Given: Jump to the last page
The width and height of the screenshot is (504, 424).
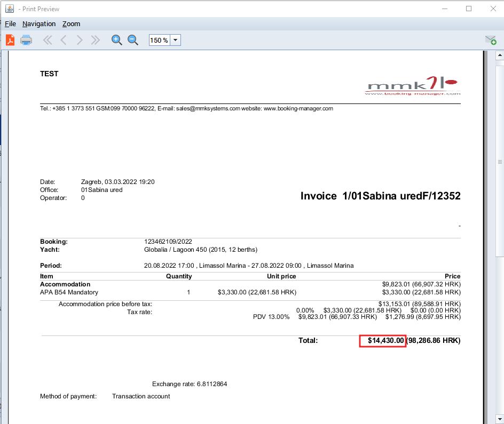Looking at the screenshot, I should tap(95, 39).
